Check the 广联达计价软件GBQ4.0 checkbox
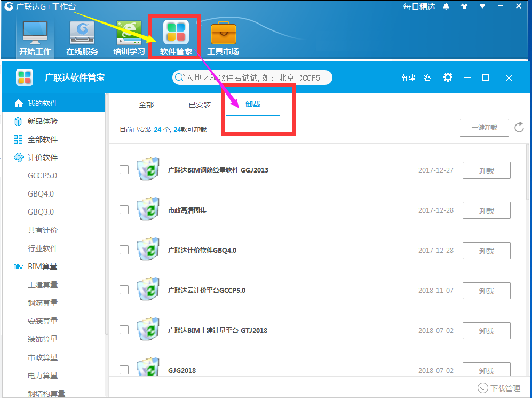Viewport: 532px width, 398px height. point(124,249)
